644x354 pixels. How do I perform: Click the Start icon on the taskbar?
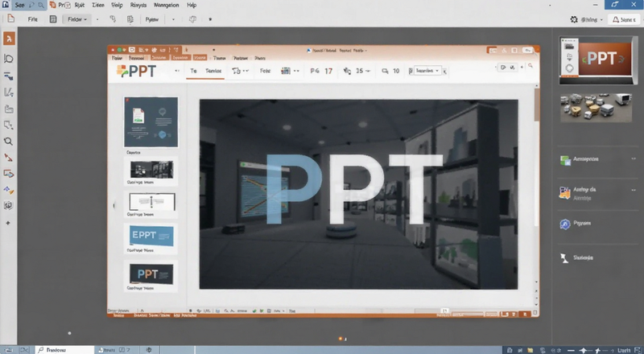click(8, 350)
